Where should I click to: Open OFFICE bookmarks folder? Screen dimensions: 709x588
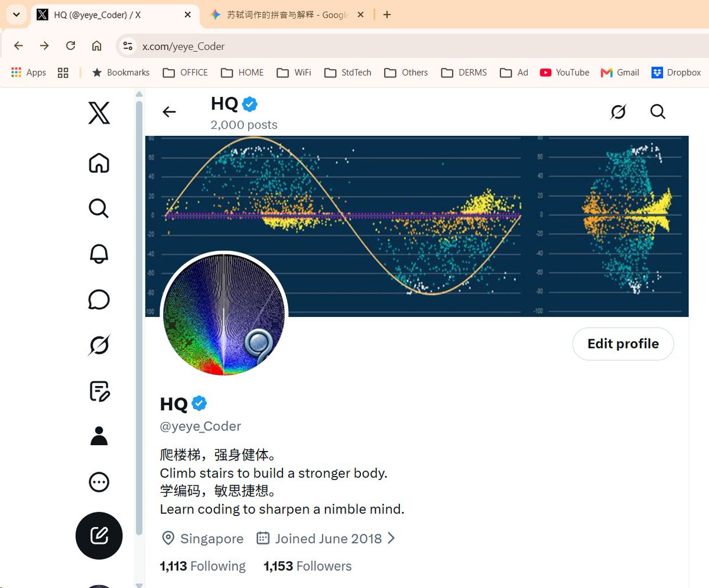coord(186,72)
